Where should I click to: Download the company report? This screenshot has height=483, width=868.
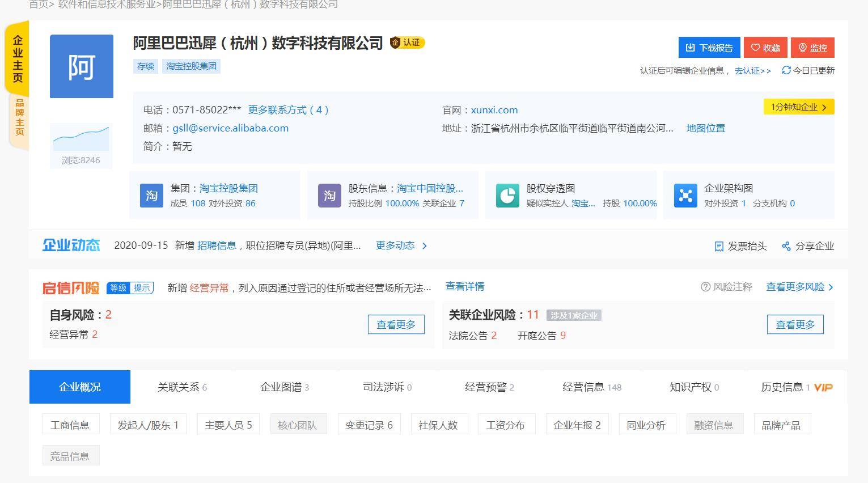709,48
